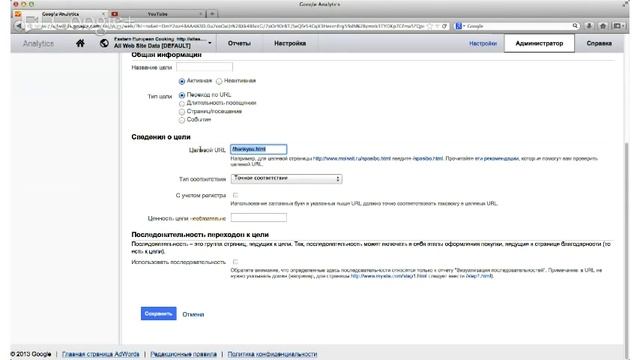Click the Отмена link

coord(193,314)
